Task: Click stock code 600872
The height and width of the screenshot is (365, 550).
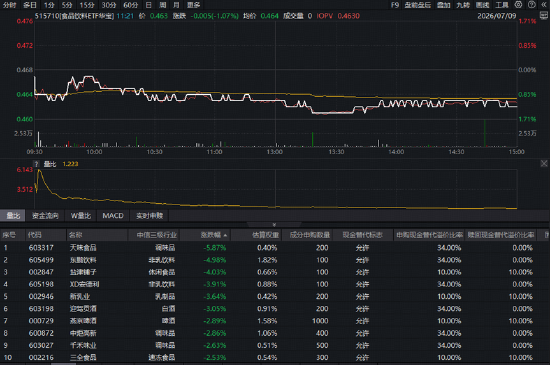Action: [41, 333]
